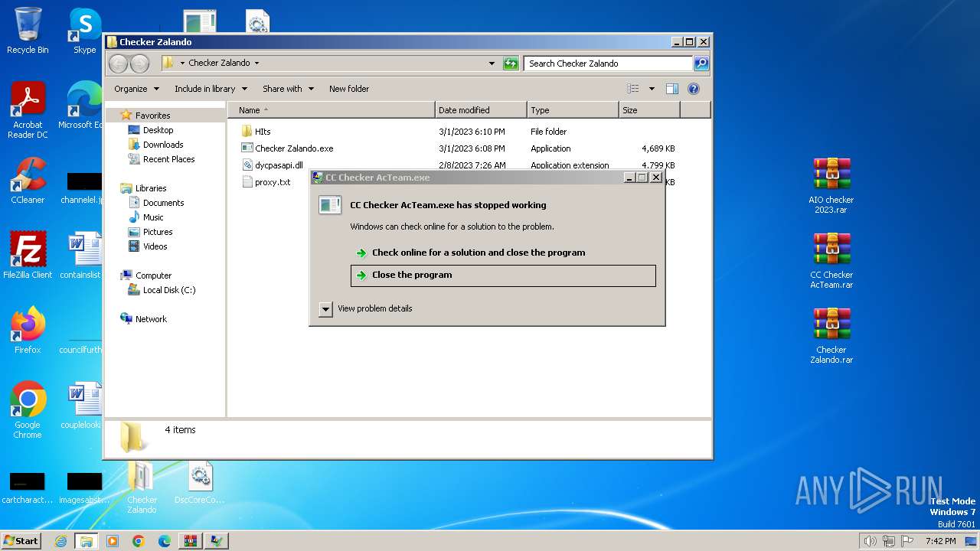Launch Firefox from the desktop
Viewport: 980px width, 551px height.
pos(28,331)
